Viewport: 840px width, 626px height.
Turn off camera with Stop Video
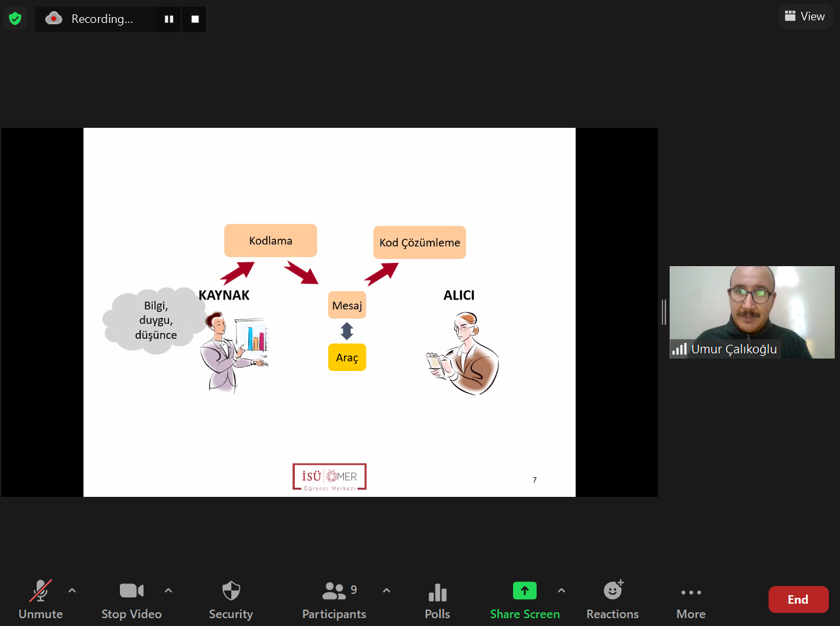[132, 599]
